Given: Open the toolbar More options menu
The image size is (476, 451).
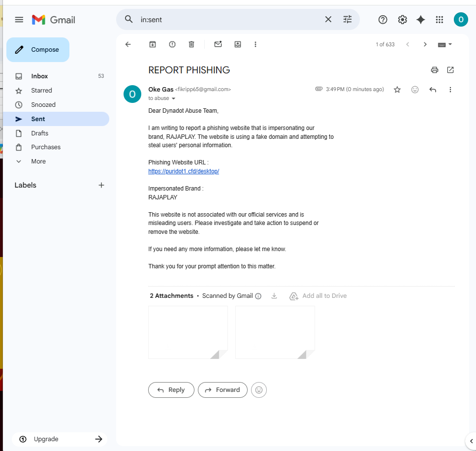Looking at the screenshot, I should (255, 44).
